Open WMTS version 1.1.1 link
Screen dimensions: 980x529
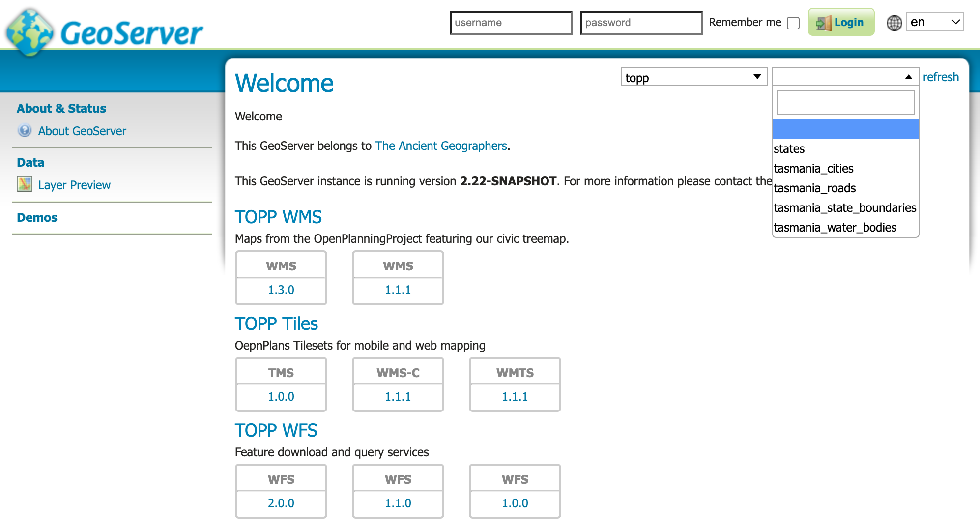tap(515, 396)
